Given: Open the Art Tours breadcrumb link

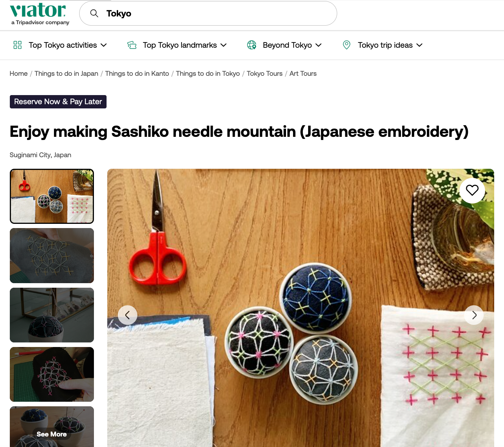Looking at the screenshot, I should coord(303,74).
